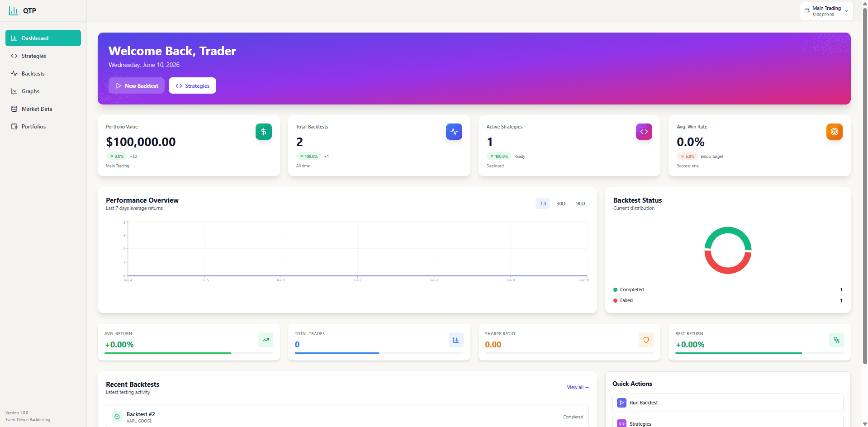Viewport: 868px width, 427px height.
Task: Click the Total Trades bar-chart icon
Action: (x=456, y=340)
